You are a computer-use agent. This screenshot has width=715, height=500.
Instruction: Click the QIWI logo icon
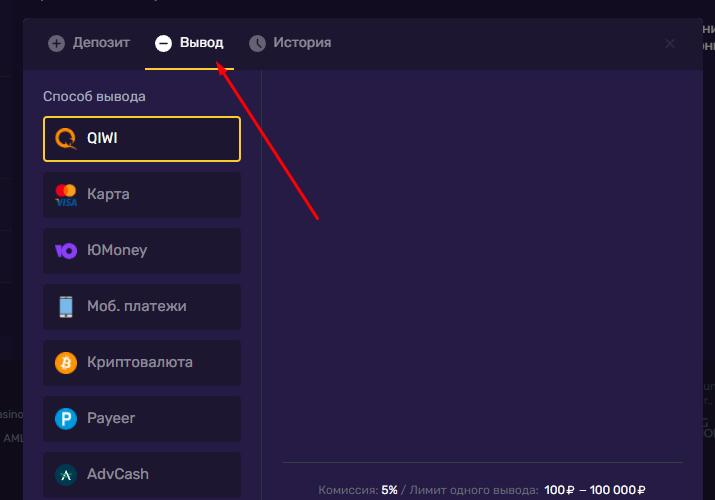tap(66, 139)
